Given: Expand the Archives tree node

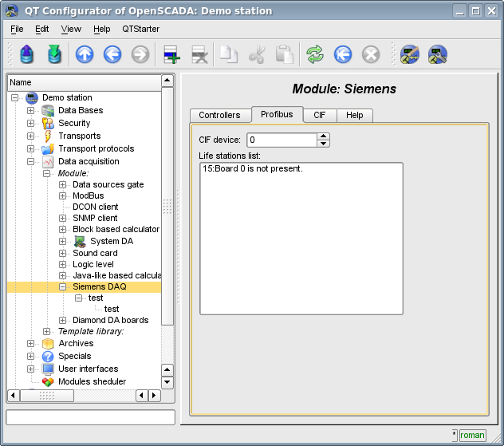Looking at the screenshot, I should [30, 344].
